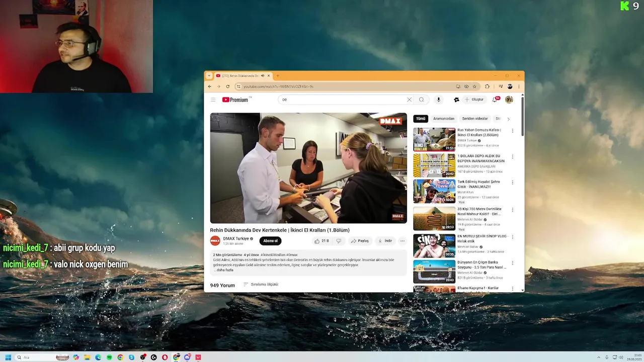Open Discord from the taskbar

coord(187,357)
